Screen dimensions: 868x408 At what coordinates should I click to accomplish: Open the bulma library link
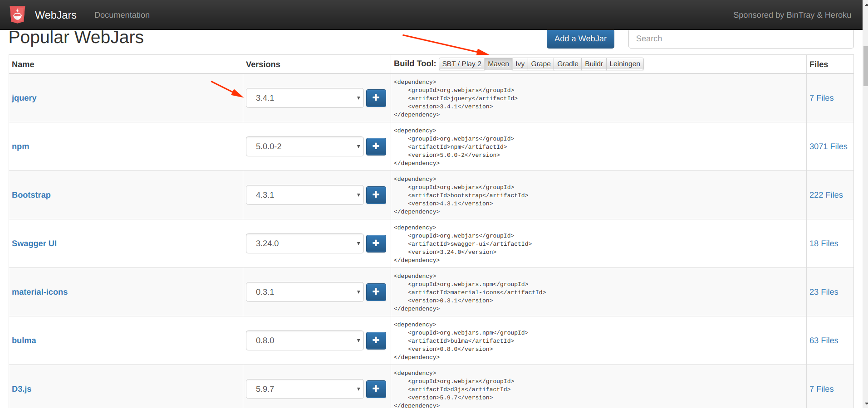coord(24,340)
